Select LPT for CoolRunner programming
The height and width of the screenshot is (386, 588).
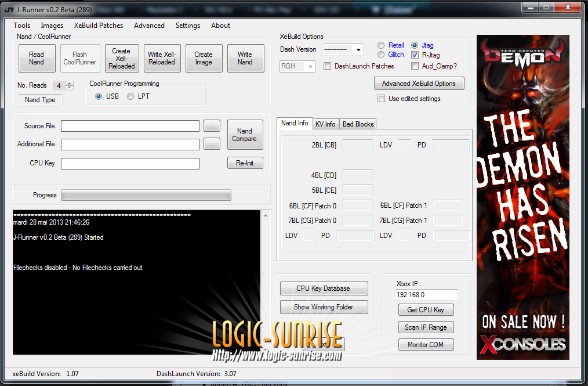coord(130,96)
